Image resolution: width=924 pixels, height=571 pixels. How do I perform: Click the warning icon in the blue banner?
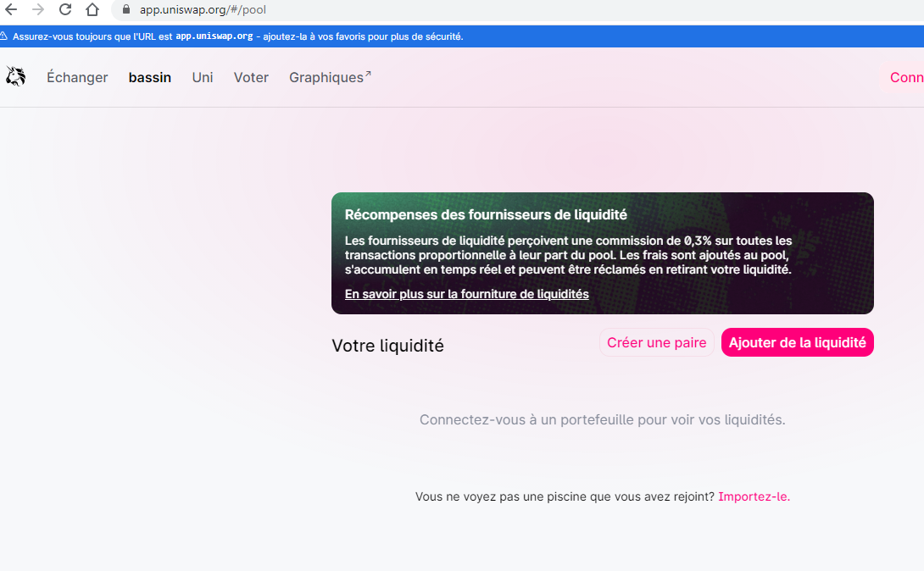[x=4, y=36]
